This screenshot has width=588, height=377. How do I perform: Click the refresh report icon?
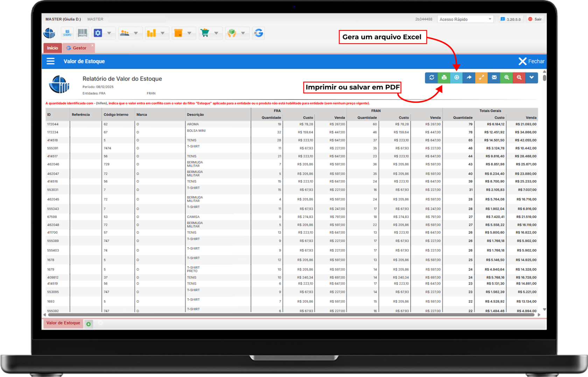pyautogui.click(x=431, y=77)
